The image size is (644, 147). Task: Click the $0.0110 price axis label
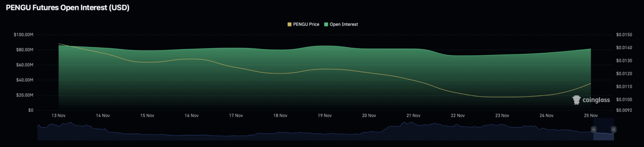(624, 87)
